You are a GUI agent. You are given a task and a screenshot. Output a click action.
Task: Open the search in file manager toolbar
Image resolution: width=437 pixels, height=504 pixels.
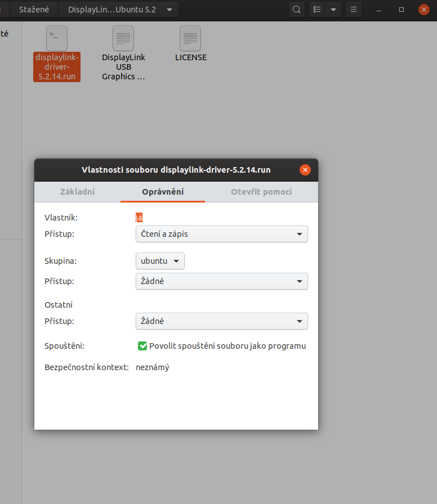point(296,10)
